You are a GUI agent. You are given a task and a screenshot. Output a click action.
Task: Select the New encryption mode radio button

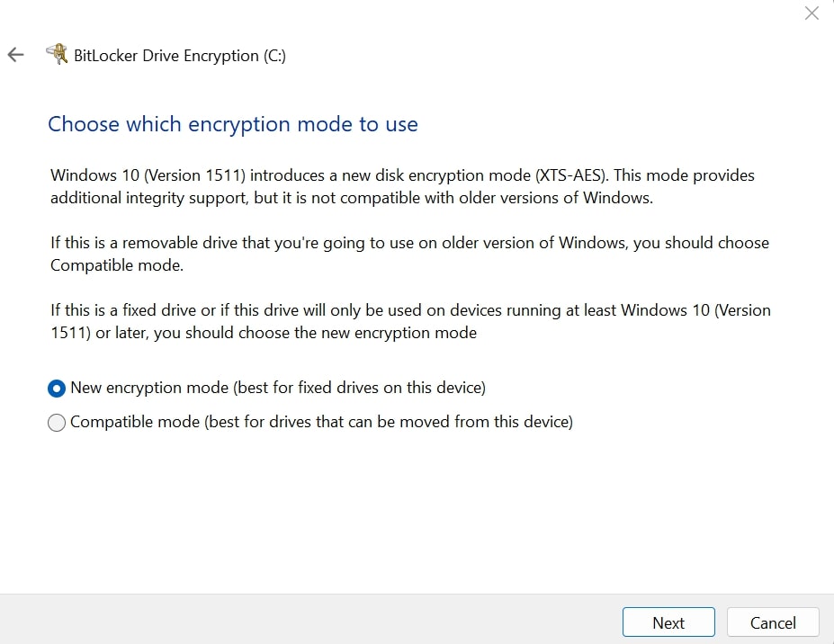click(x=57, y=389)
